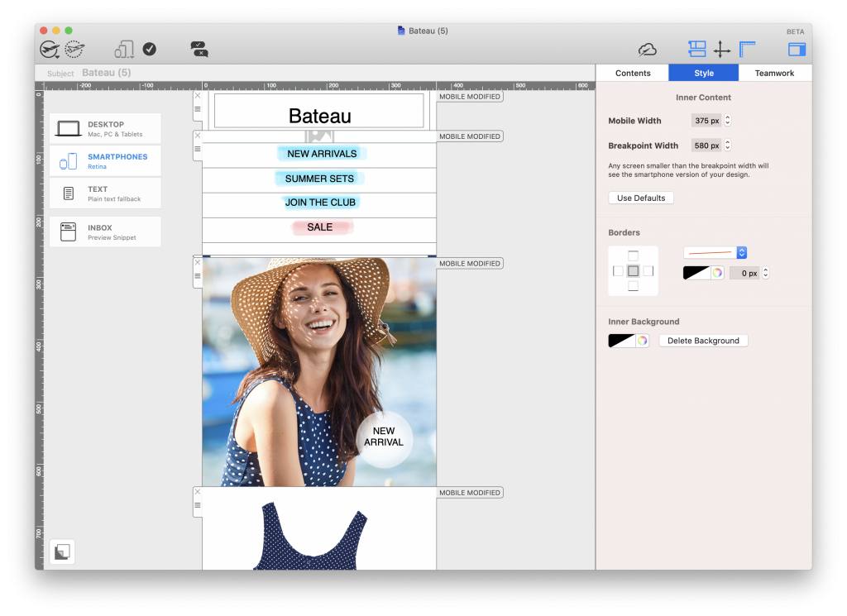Screen dimensions: 847x616
Task: Click the border color swatch
Action: click(696, 273)
